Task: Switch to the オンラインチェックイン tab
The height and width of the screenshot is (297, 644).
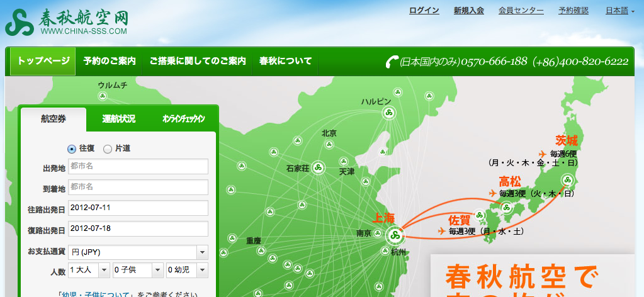Action: 184,119
